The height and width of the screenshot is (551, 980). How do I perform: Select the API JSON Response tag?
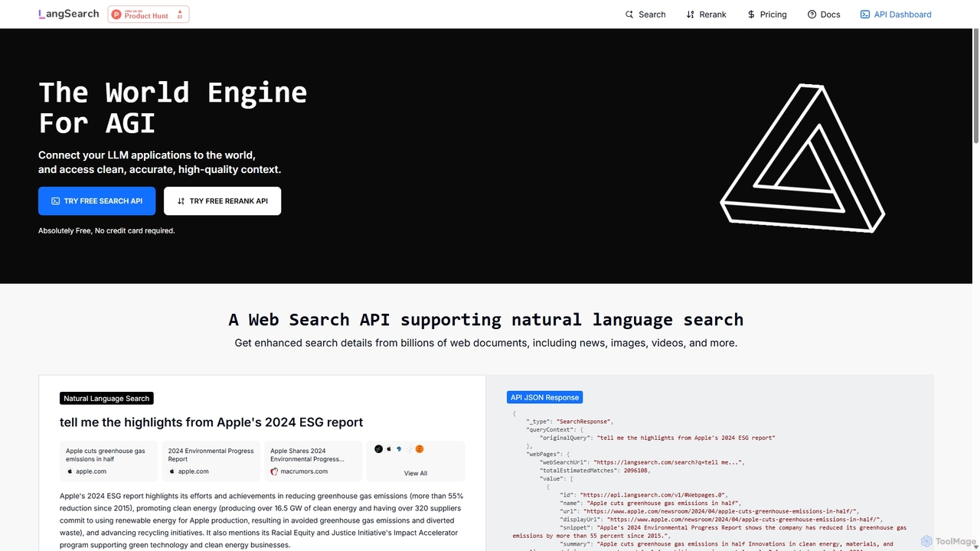point(545,397)
